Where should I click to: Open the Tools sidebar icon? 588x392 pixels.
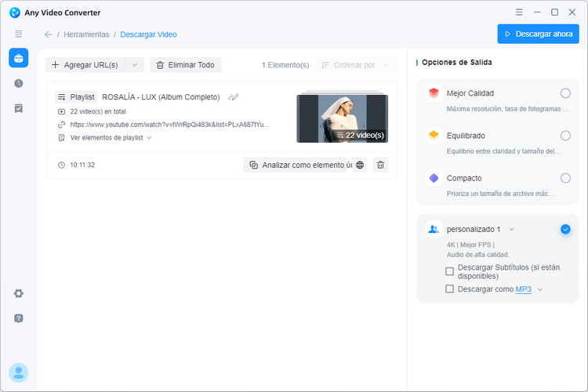[x=18, y=58]
